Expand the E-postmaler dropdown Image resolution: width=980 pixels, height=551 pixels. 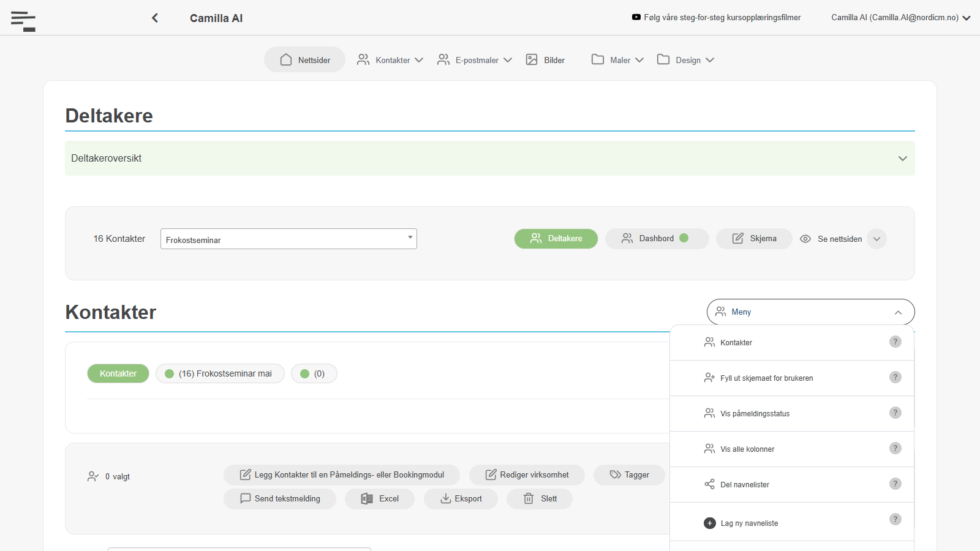click(475, 60)
